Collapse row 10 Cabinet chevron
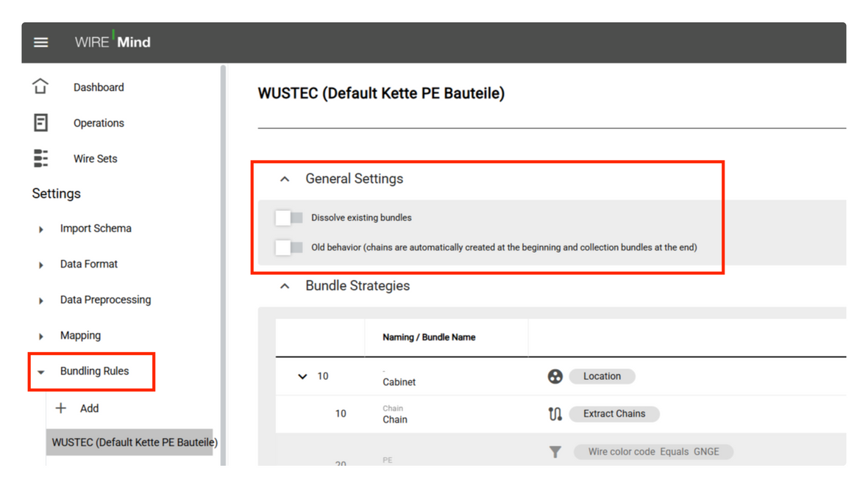The image size is (868, 488). tap(302, 376)
